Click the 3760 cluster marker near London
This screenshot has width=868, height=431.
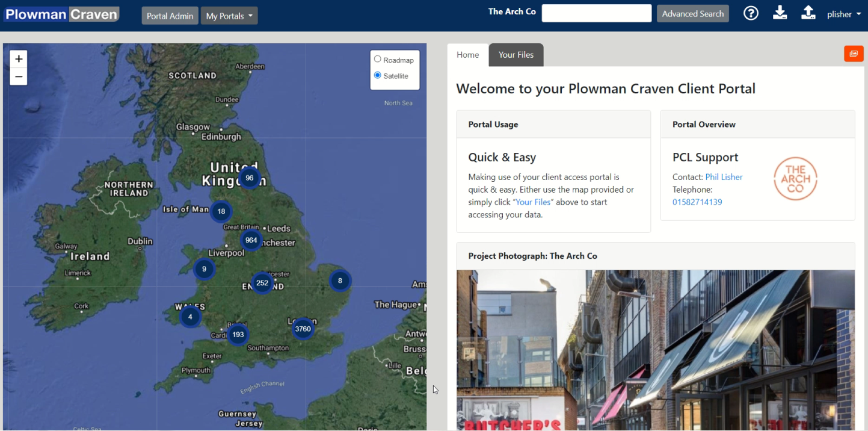point(303,329)
